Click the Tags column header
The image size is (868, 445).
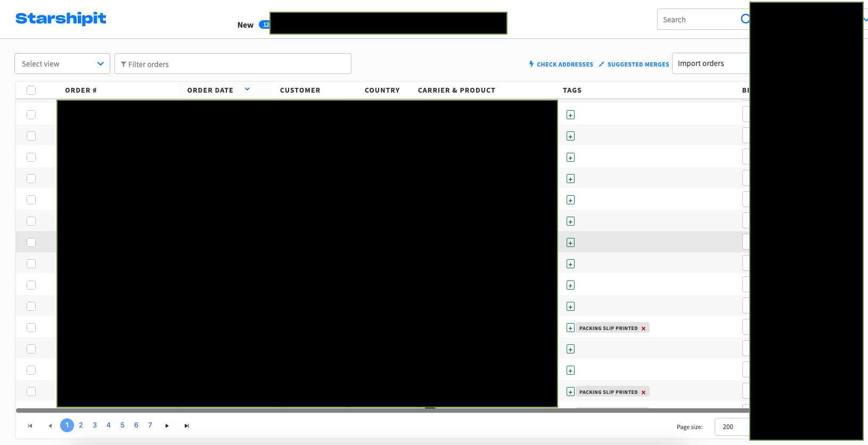pos(572,90)
